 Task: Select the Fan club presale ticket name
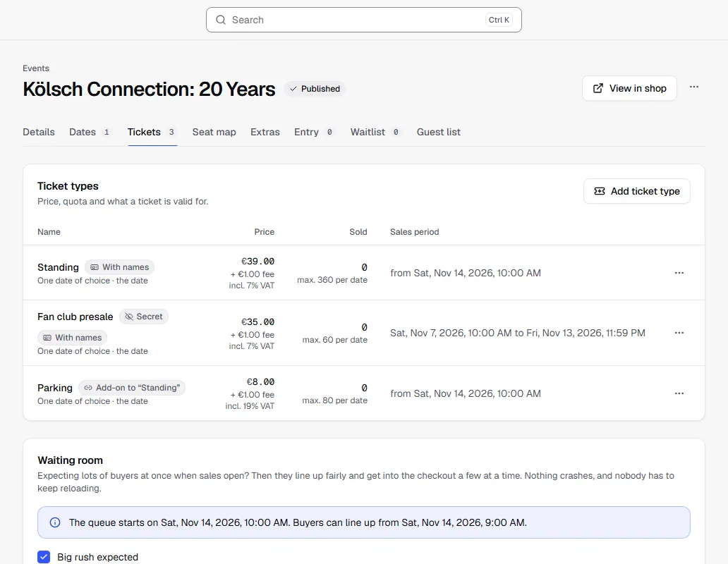[x=75, y=317]
